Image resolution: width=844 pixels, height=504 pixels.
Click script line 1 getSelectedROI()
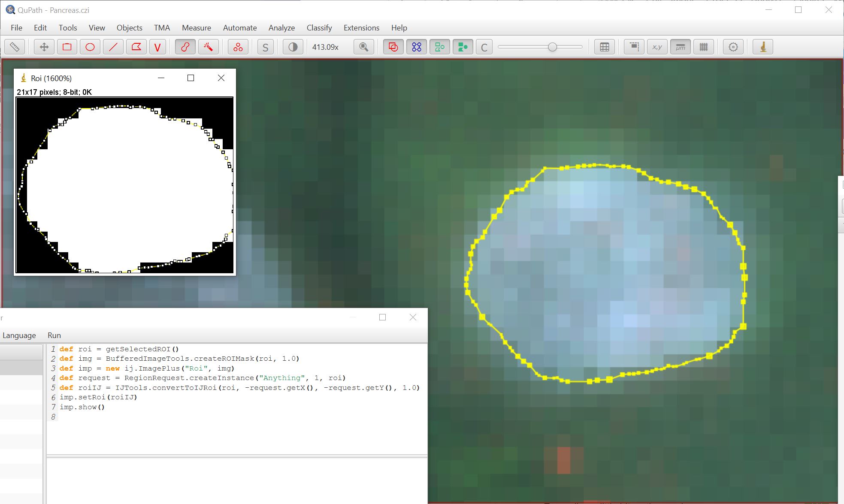(x=119, y=349)
